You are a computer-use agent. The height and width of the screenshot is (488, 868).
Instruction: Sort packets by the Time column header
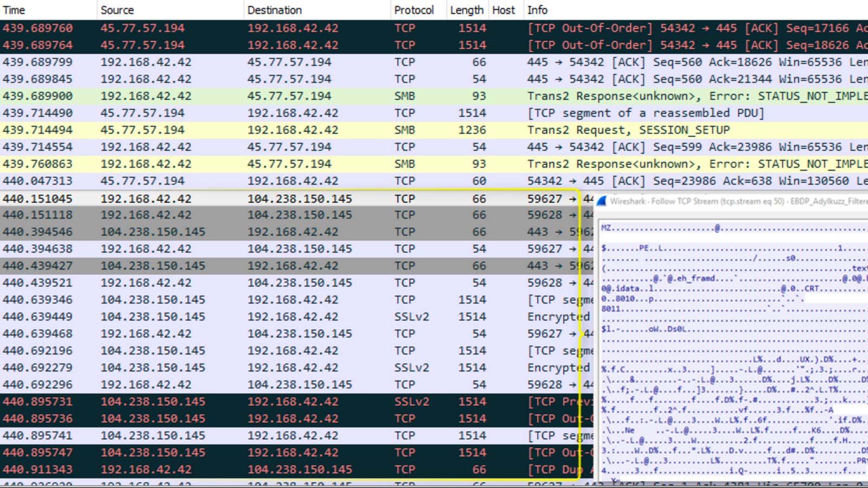48,10
